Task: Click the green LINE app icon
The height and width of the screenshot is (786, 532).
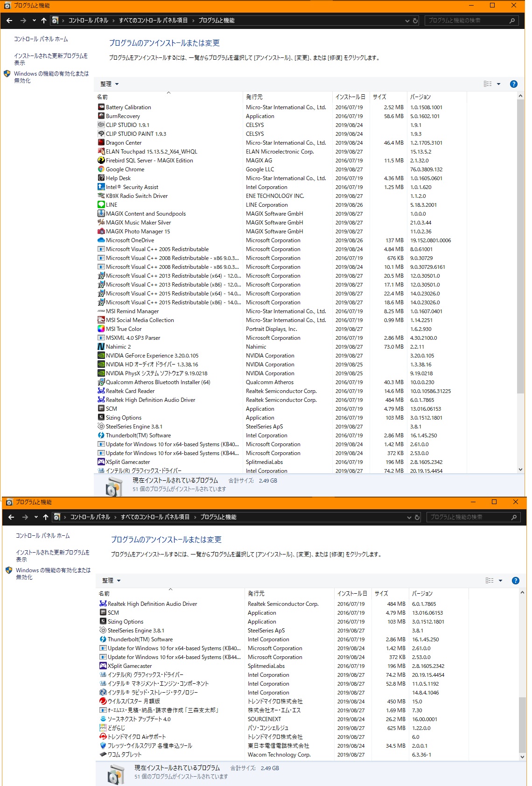Action: point(101,205)
